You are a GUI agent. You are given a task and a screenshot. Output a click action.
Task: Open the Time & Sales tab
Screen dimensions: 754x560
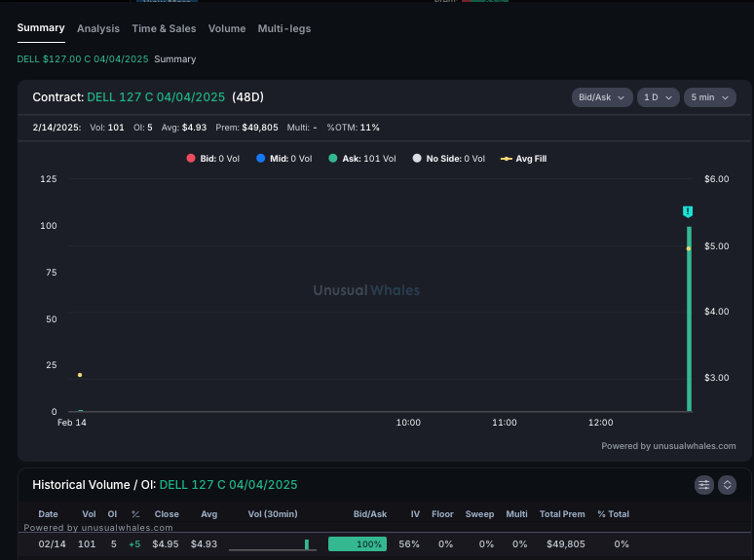click(x=164, y=29)
